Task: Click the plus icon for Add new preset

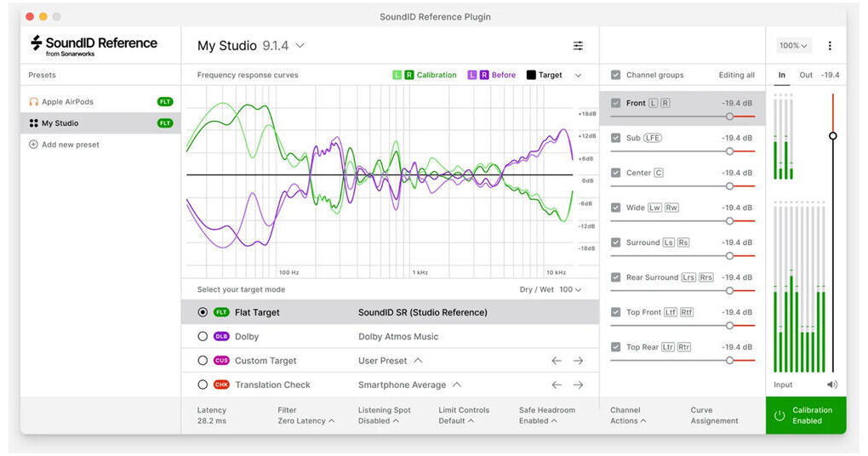Action: pos(33,145)
